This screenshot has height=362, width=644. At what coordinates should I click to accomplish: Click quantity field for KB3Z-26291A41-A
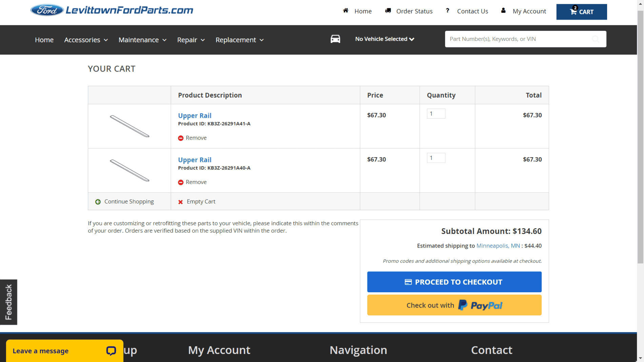coord(436,113)
